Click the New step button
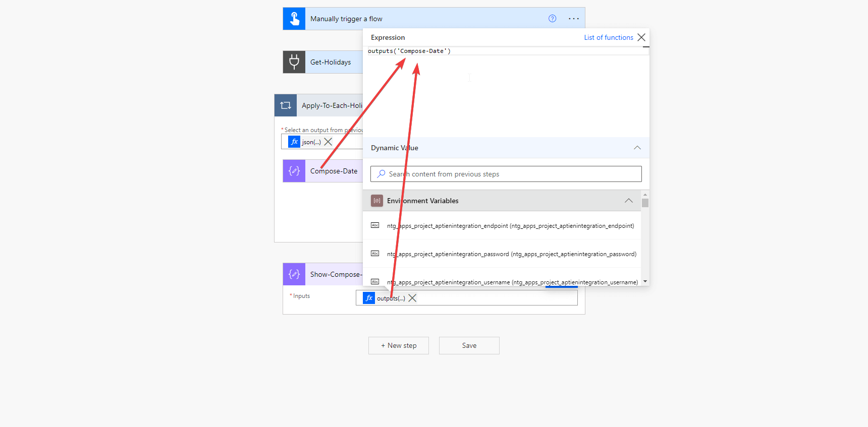This screenshot has width=868, height=427. pyautogui.click(x=399, y=345)
